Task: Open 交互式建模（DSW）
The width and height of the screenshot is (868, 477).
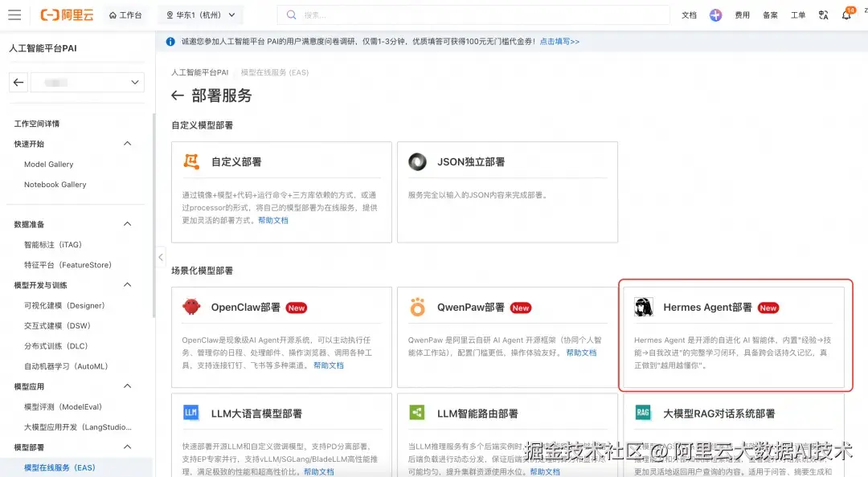Action: coord(57,326)
